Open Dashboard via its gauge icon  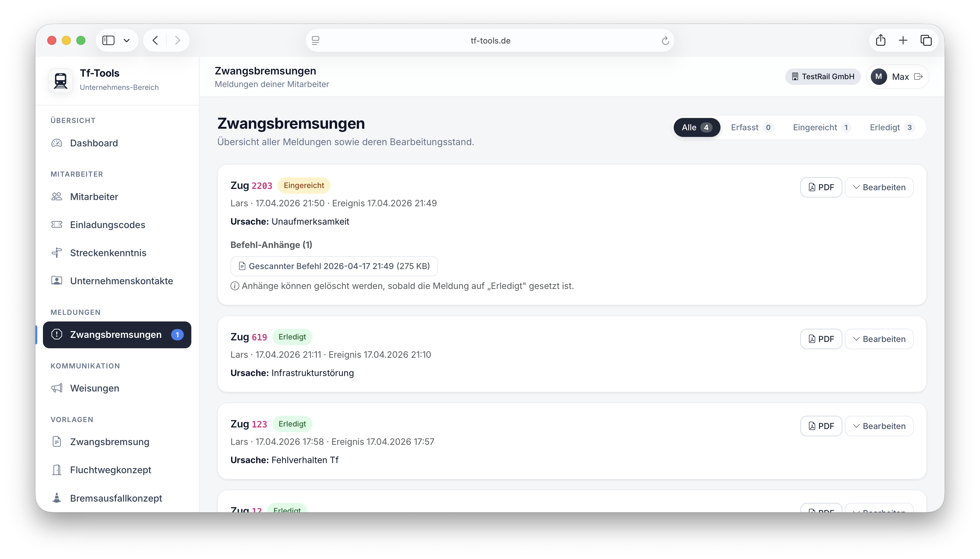[57, 143]
